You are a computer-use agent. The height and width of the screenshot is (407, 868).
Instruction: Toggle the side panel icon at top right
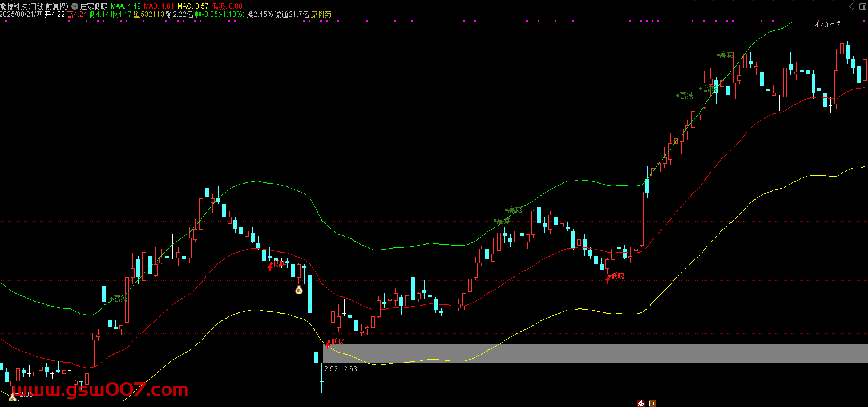pos(862,7)
